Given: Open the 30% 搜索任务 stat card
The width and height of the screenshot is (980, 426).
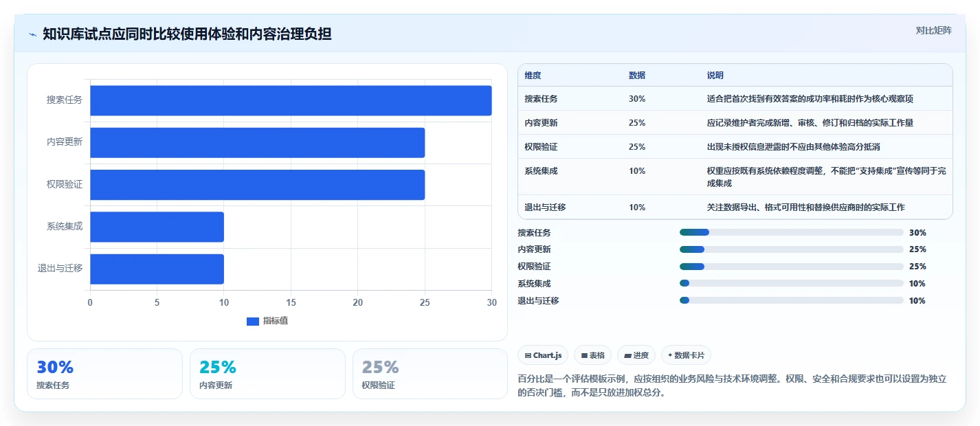Looking at the screenshot, I should 104,374.
